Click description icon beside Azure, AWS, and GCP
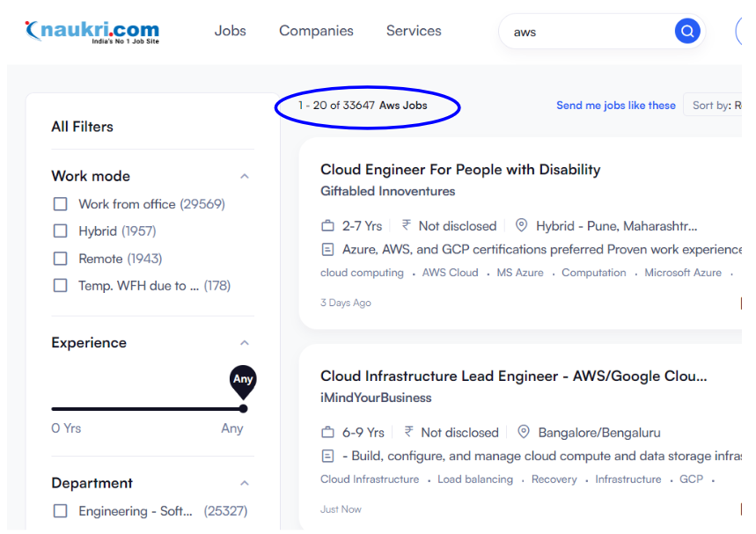 pyautogui.click(x=327, y=249)
